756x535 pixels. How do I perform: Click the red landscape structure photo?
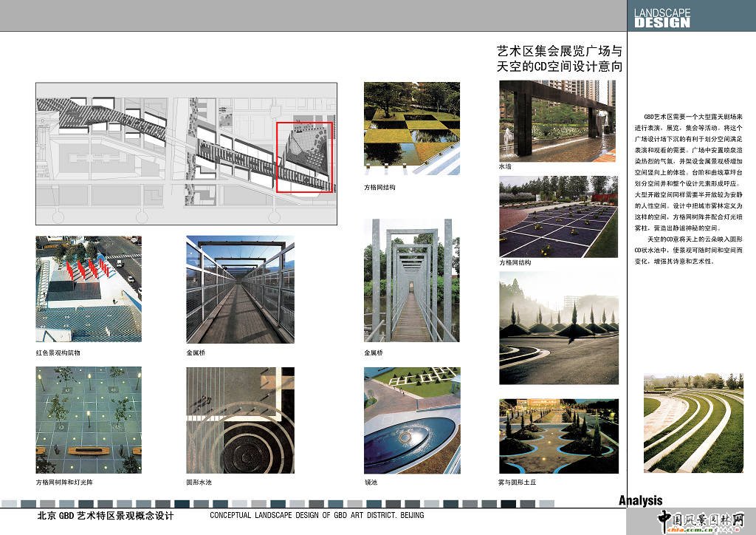coord(89,289)
